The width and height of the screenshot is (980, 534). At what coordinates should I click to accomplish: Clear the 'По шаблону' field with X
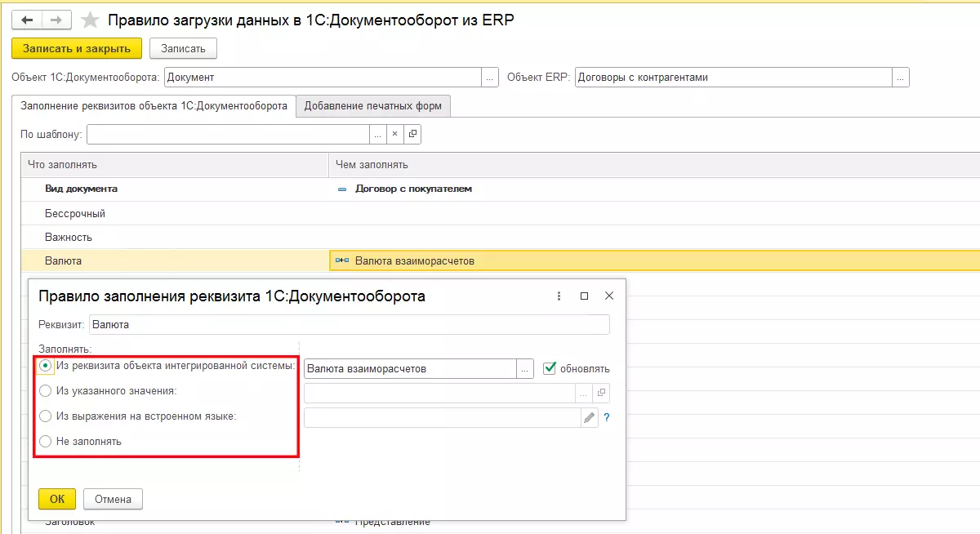[x=395, y=134]
